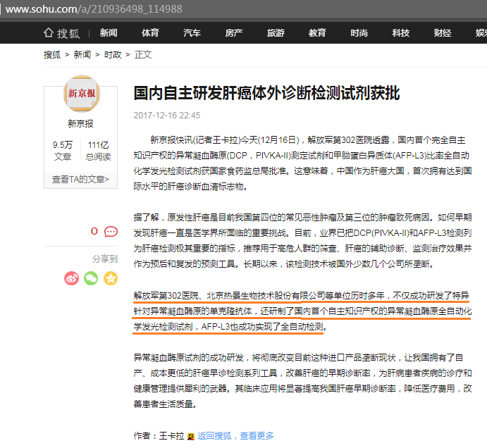Click the 新京报 author name
This screenshot has height=448, width=487.
click(81, 124)
